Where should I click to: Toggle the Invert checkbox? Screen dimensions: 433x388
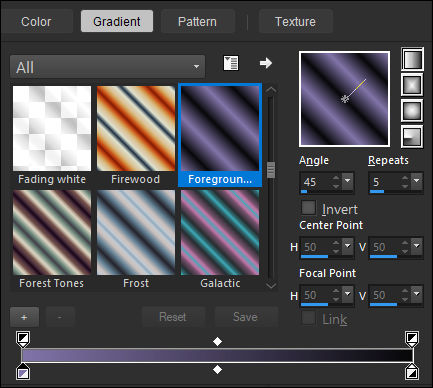coord(308,207)
